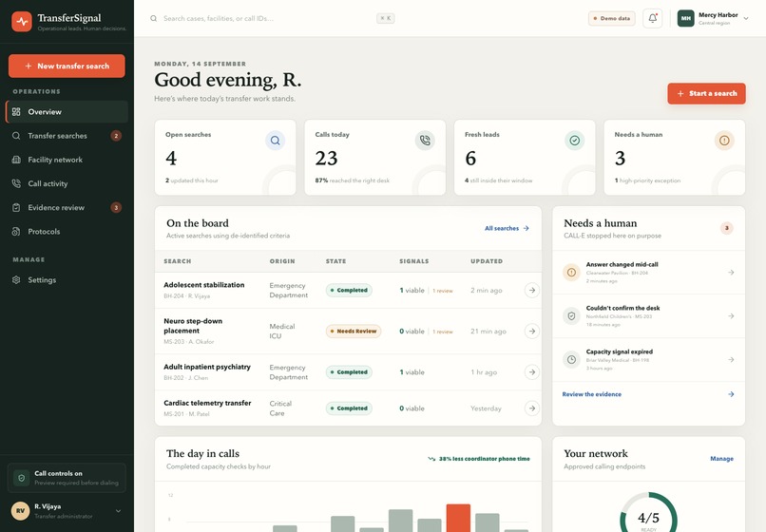Click the Evidence review clipboard icon
766x532 pixels.
16,208
